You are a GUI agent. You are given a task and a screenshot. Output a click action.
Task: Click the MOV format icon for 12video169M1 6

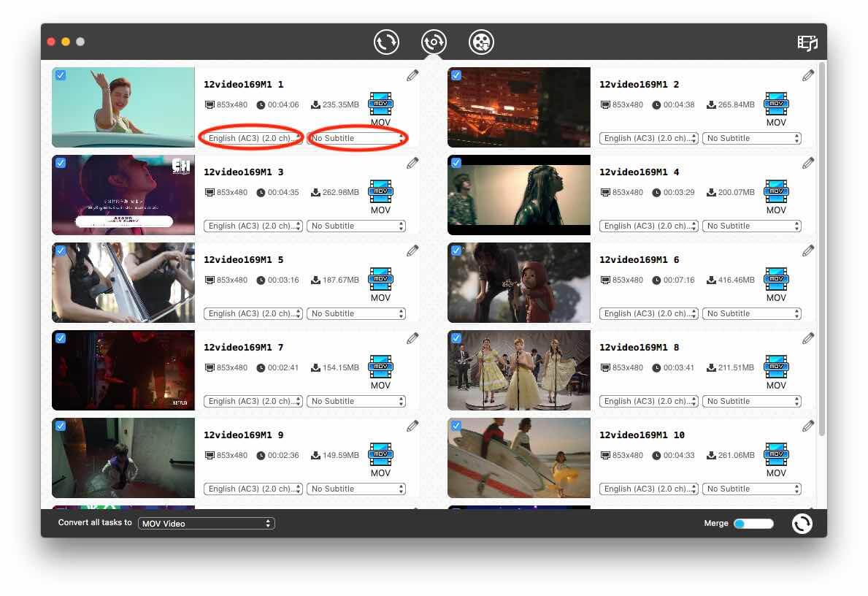(776, 279)
